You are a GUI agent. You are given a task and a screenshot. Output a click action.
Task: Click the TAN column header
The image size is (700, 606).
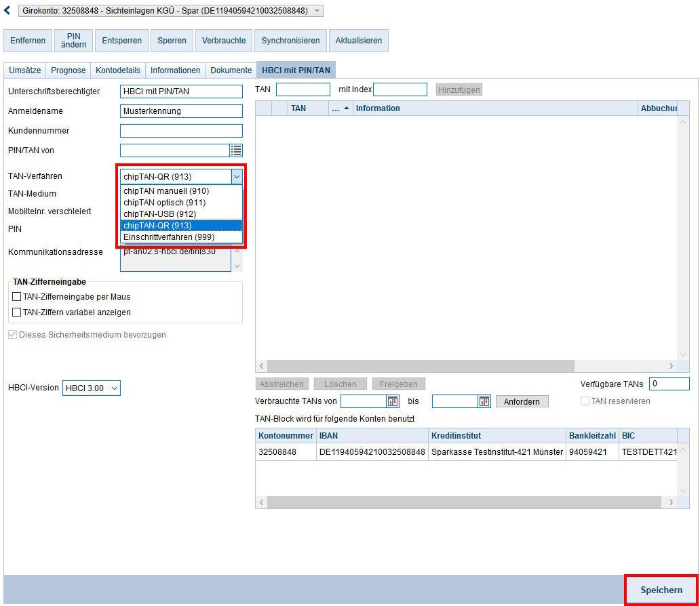click(x=308, y=108)
